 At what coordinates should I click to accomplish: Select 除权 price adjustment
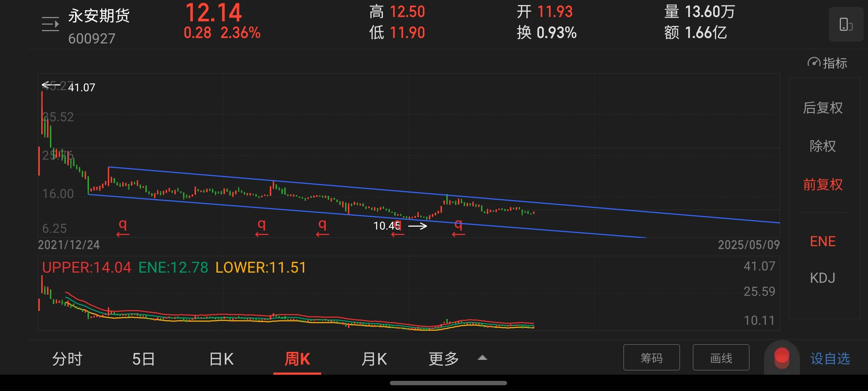(x=823, y=146)
